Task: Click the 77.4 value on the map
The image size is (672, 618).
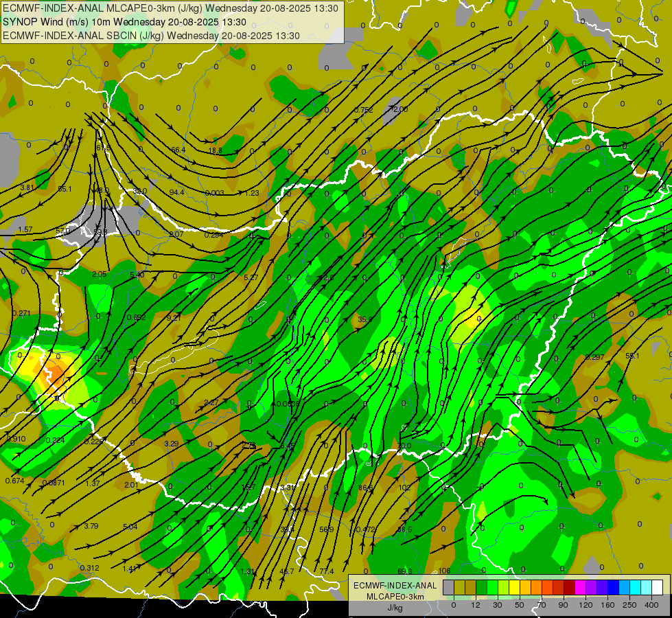Action: click(x=326, y=571)
